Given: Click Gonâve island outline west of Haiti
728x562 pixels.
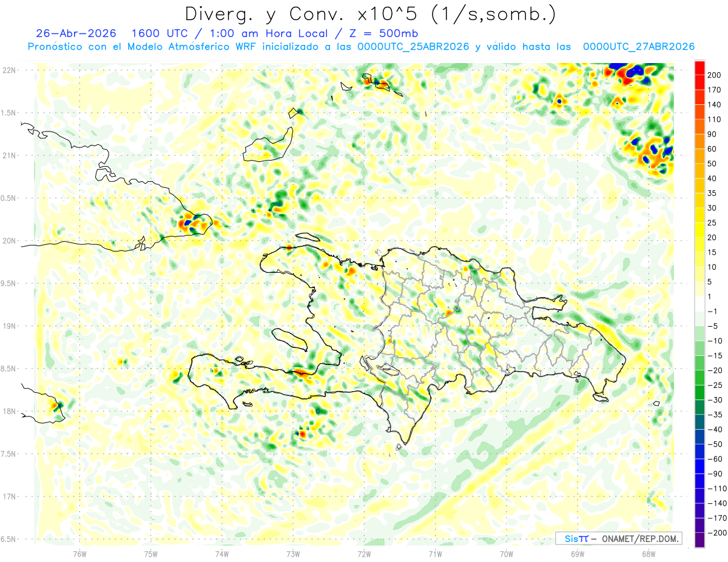Looking at the screenshot, I should (x=289, y=339).
